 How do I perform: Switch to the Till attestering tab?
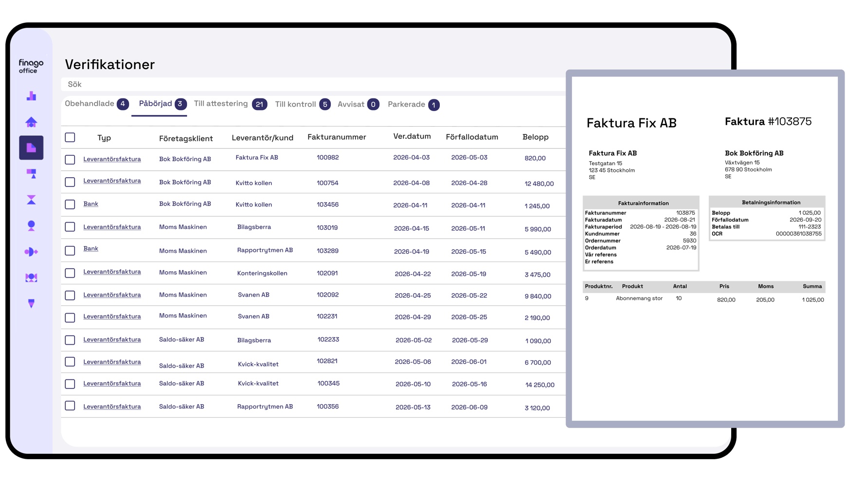tap(221, 103)
